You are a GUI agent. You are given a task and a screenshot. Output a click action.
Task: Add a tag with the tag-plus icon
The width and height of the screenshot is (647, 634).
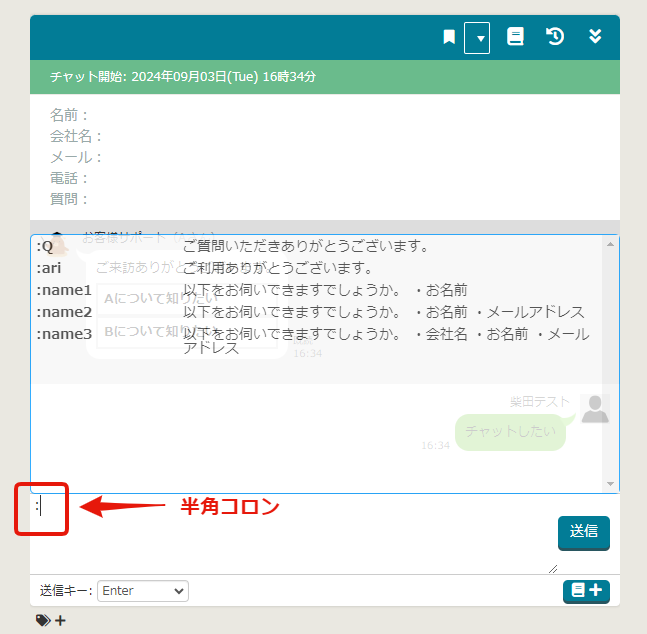click(50, 620)
